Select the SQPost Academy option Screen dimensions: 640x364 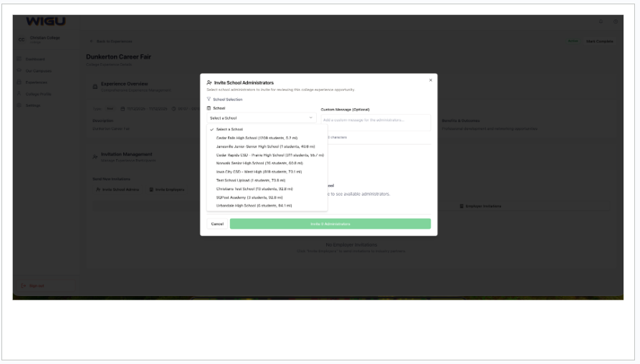(x=249, y=197)
